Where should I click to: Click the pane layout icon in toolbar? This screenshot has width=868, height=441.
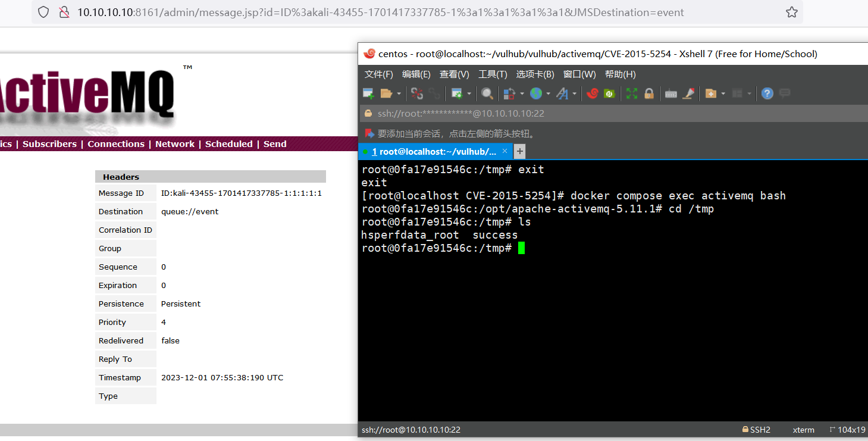tap(738, 93)
